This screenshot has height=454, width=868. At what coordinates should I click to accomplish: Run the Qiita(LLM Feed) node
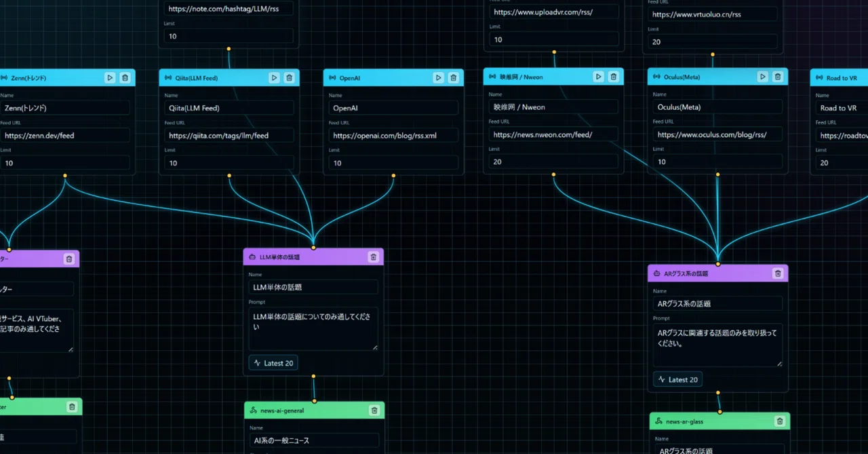(x=274, y=78)
